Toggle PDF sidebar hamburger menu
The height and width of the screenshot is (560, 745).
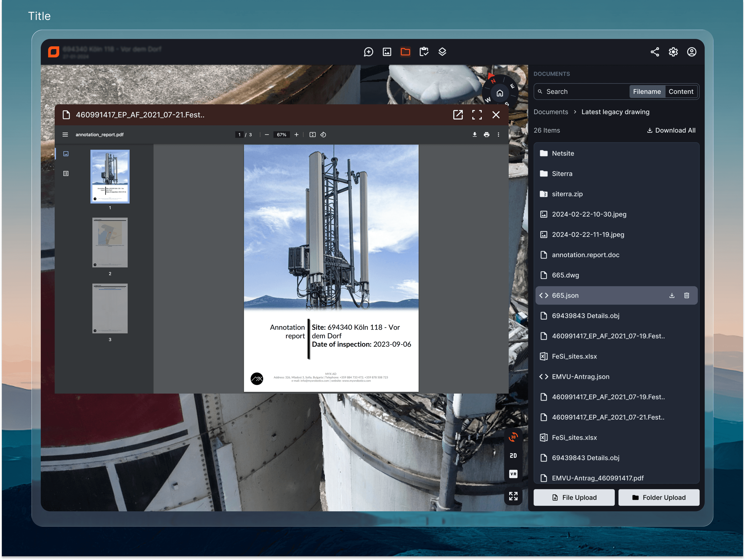point(65,134)
